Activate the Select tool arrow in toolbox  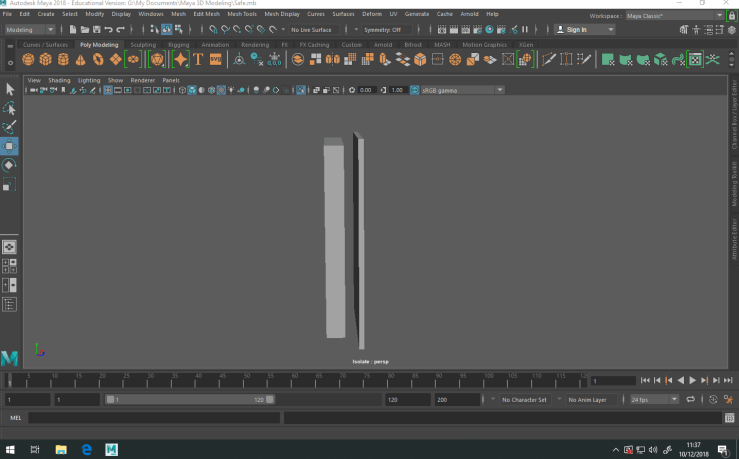coord(9,90)
